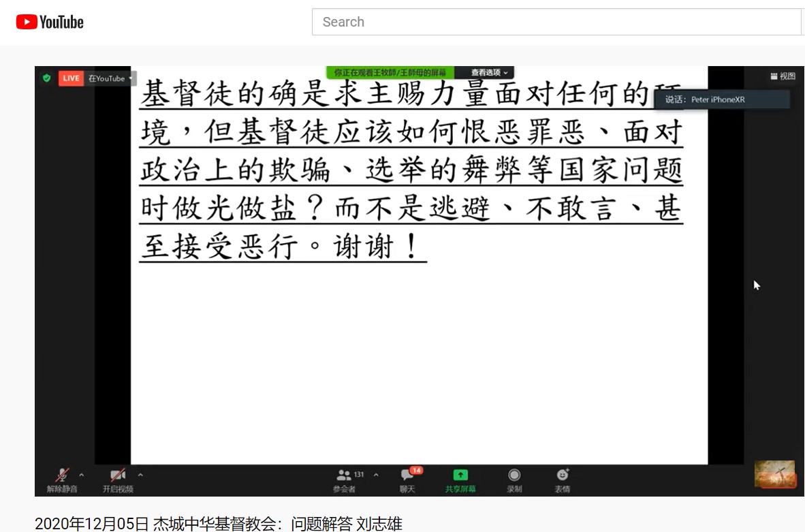Viewport: 805px width, 532px height.
Task: Click the red LIVE indicator badge
Action: tap(70, 78)
